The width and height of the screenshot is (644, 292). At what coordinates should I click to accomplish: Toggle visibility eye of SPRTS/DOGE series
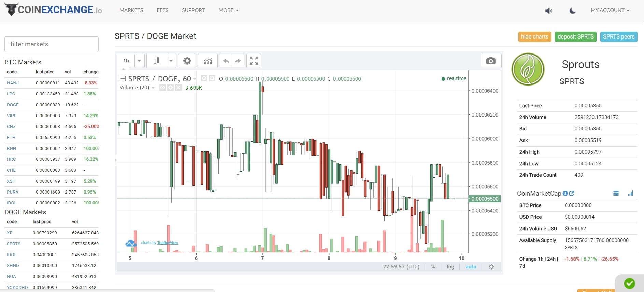204,78
